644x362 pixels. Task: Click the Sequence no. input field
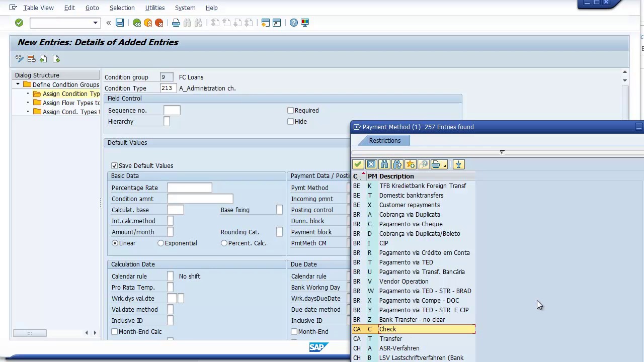coord(172,110)
